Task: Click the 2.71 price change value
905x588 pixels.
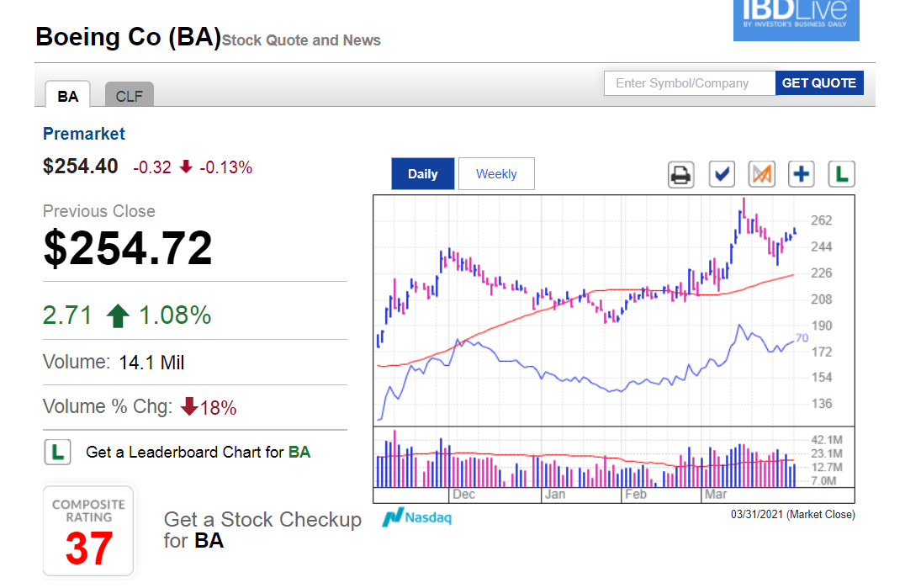Action: click(67, 315)
